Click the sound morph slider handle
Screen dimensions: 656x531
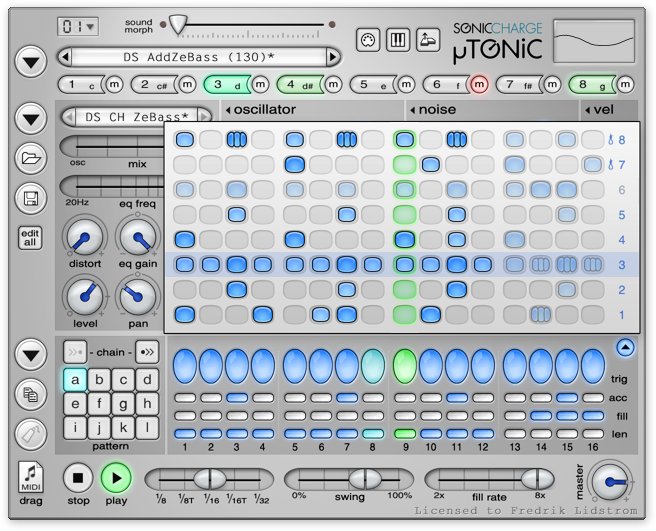point(179,24)
